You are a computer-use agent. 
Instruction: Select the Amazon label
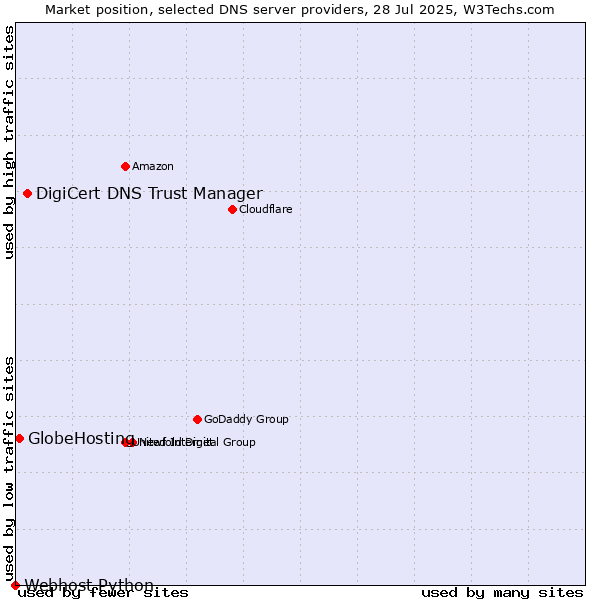(153, 166)
